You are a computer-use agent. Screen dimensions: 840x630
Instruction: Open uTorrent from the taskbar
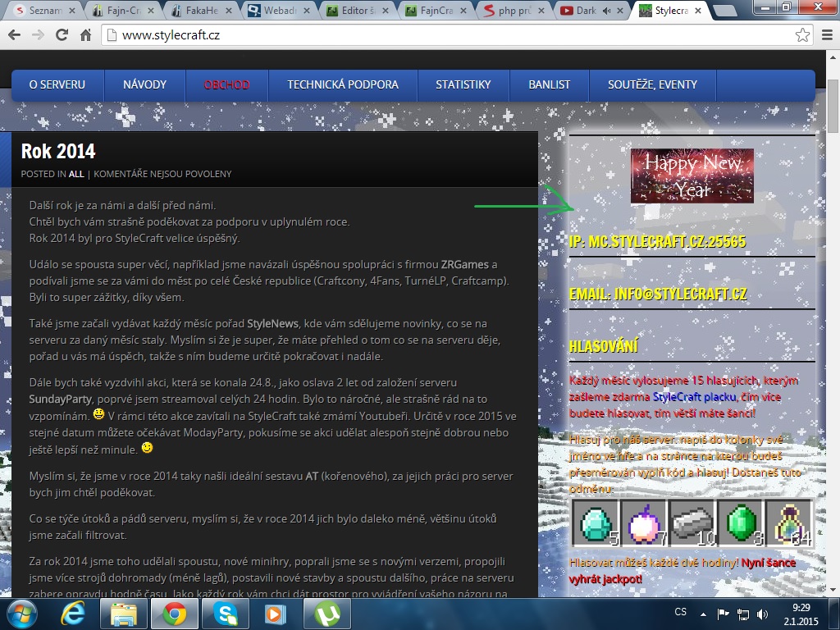326,614
